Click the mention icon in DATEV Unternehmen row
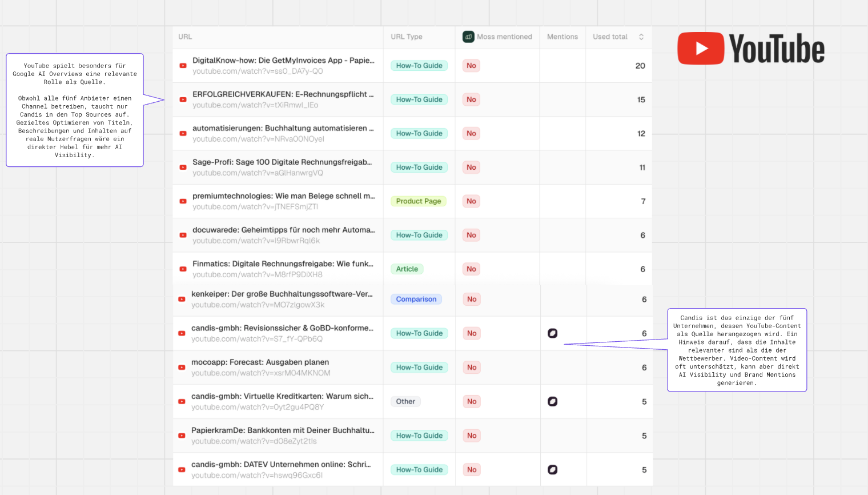This screenshot has height=495, width=868. click(x=552, y=469)
